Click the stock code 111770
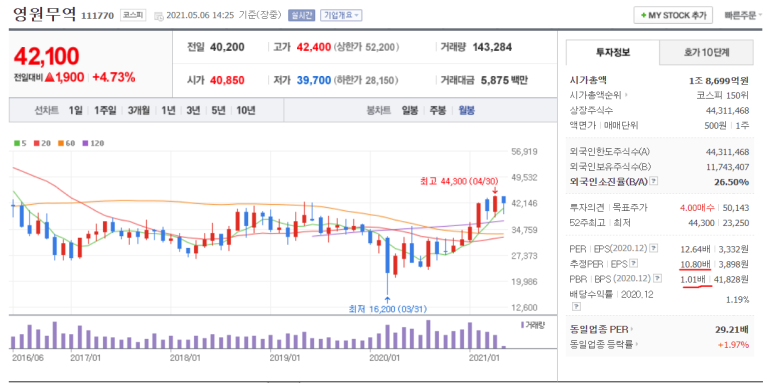Screen dimensions: 773x383 click(98, 16)
